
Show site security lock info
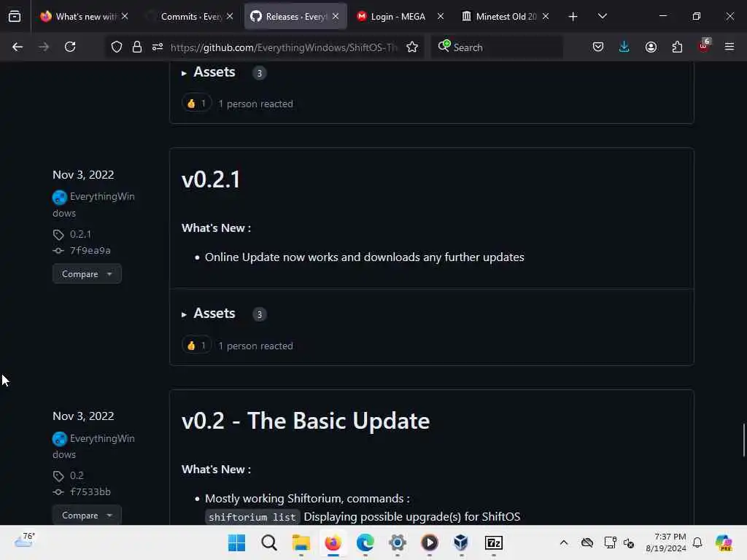point(137,47)
